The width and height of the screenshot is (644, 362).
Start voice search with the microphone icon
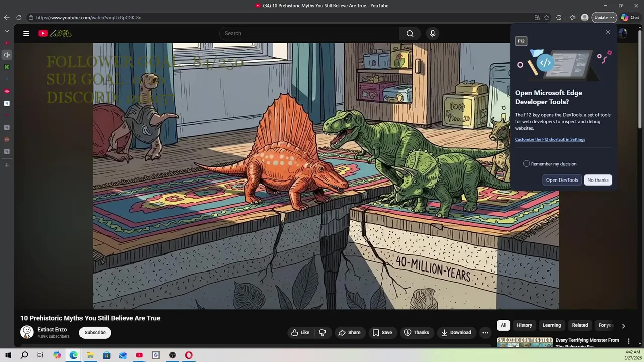click(432, 33)
